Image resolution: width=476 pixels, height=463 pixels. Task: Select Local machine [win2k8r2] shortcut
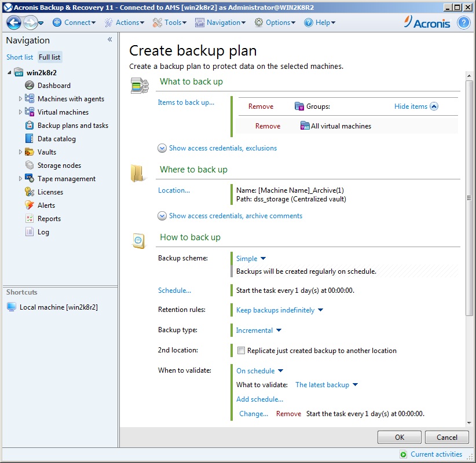[x=58, y=307]
